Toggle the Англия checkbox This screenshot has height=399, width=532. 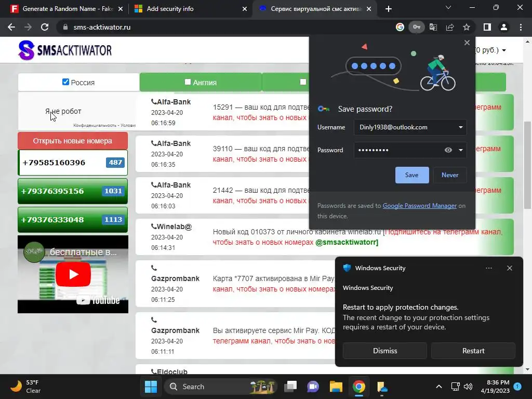point(188,82)
